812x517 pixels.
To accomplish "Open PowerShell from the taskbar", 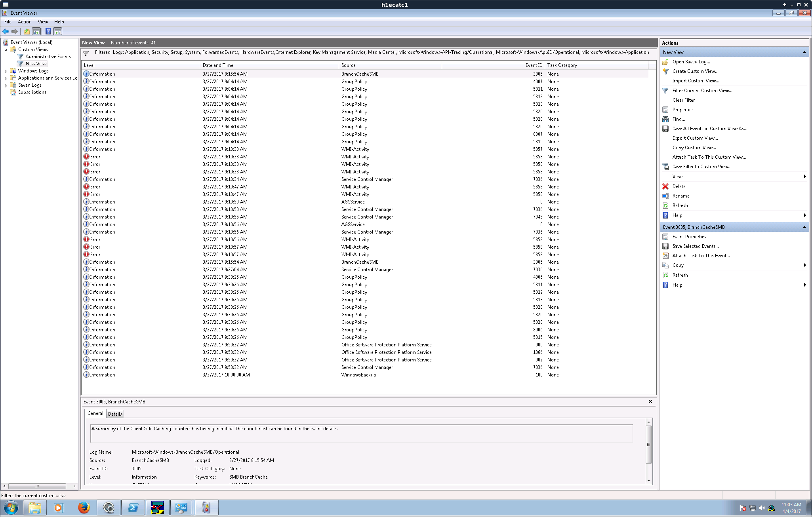I will pyautogui.click(x=133, y=507).
